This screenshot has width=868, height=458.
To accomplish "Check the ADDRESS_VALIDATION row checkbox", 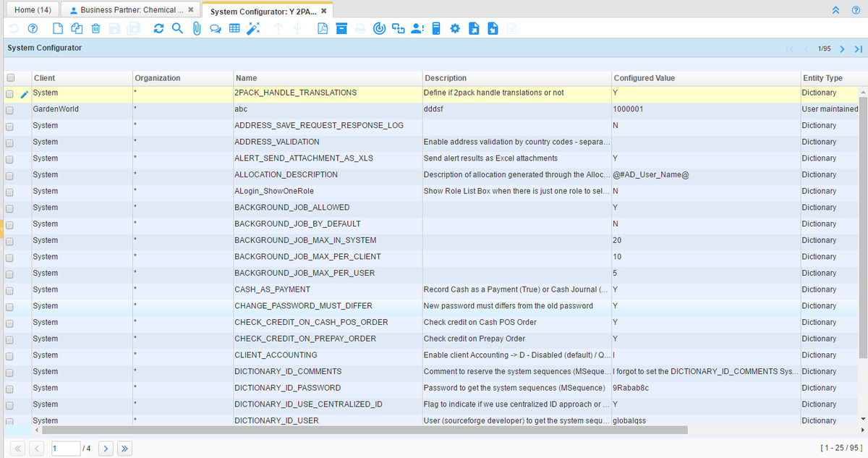I will 10,143.
